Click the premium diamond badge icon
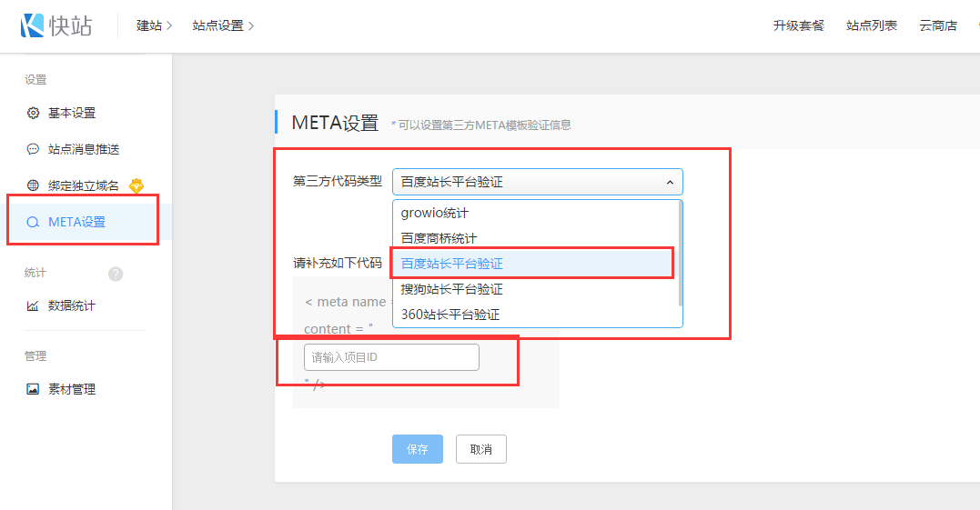Viewport: 980px width, 510px height. coord(136,185)
